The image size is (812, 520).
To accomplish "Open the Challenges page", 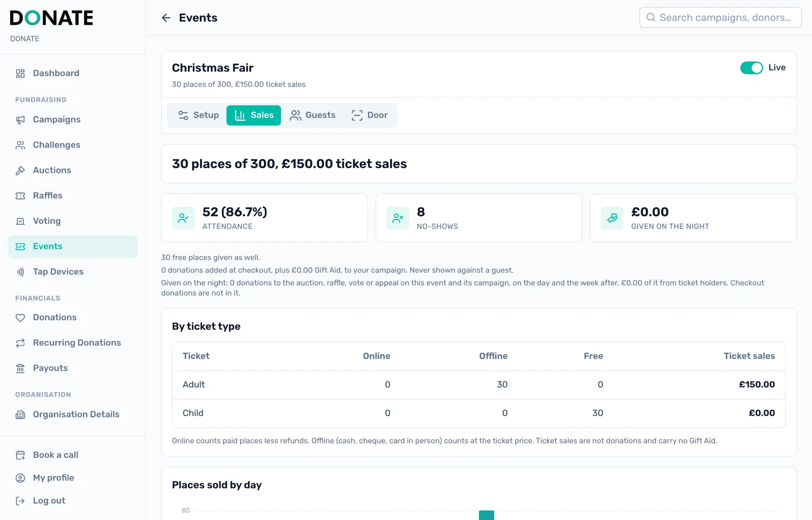I will tap(73, 145).
